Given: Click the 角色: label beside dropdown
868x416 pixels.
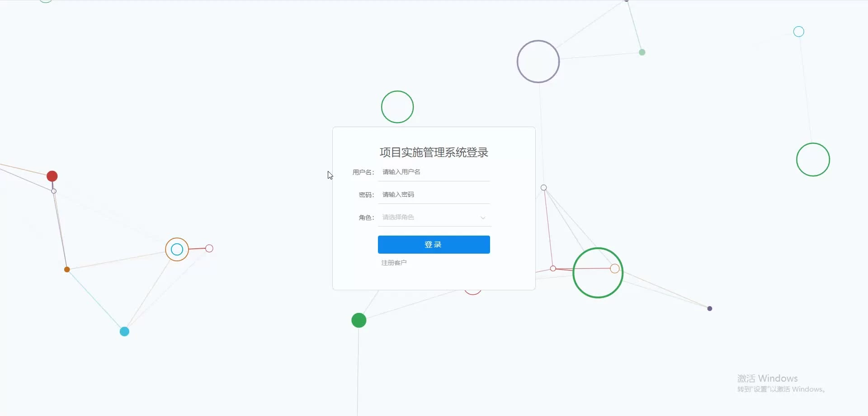Looking at the screenshot, I should [367, 217].
